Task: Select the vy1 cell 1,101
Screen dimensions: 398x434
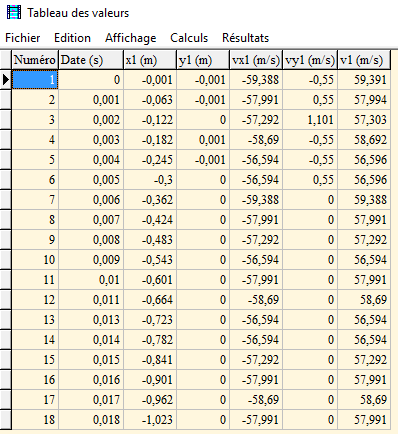Action: click(x=310, y=120)
